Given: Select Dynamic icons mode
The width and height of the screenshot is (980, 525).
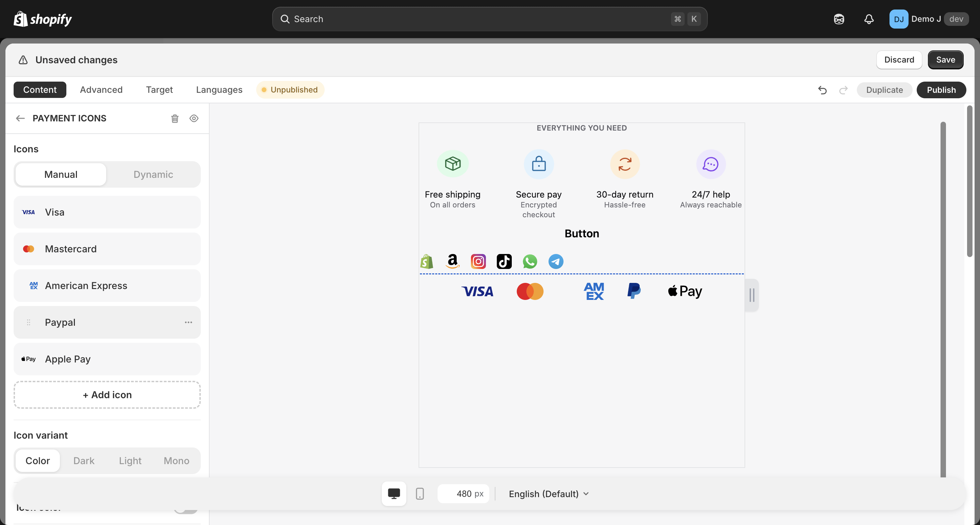Looking at the screenshot, I should (x=153, y=174).
